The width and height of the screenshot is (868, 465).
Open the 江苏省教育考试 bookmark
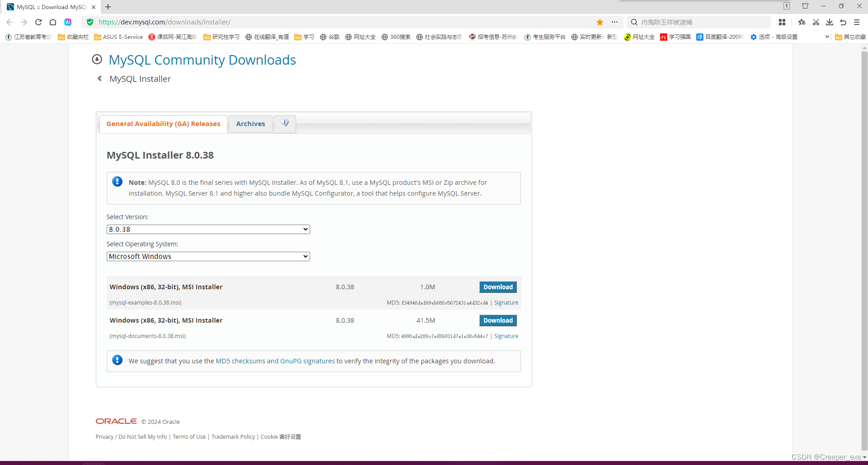28,37
